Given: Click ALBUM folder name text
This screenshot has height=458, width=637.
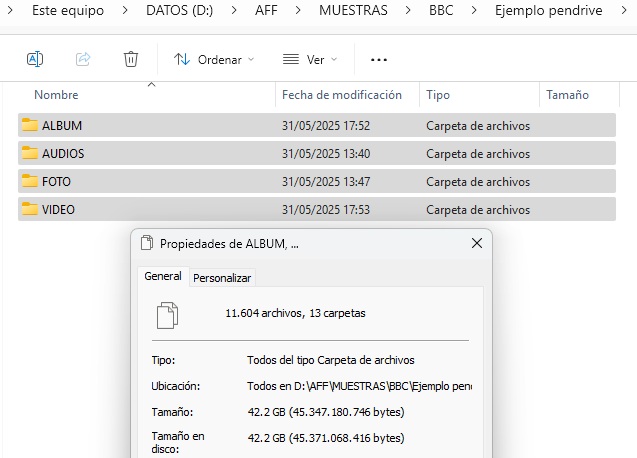Looking at the screenshot, I should click(62, 126).
